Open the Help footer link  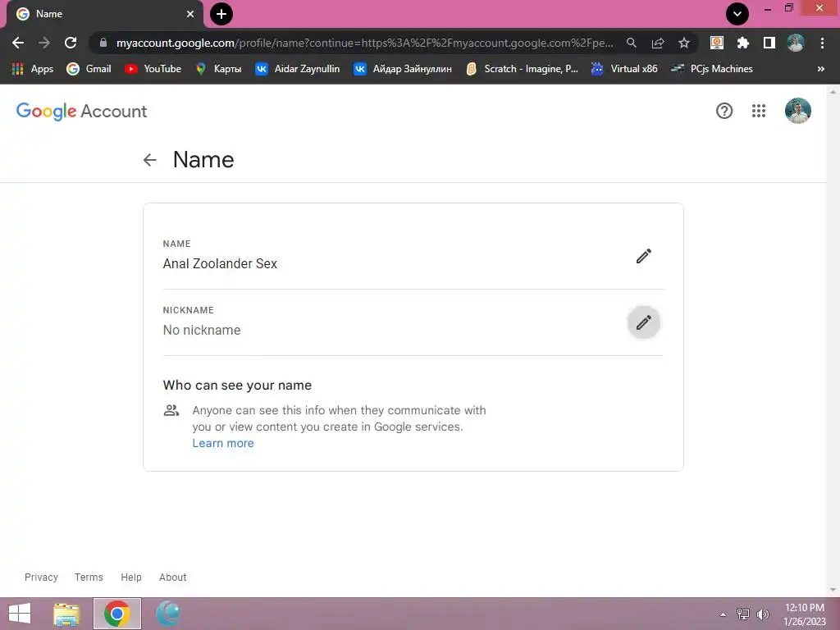pos(130,577)
